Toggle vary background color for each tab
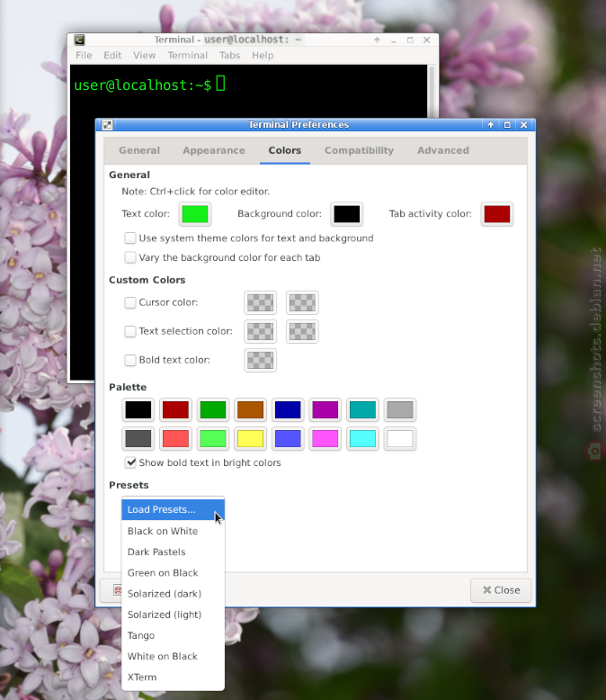606x700 pixels. 129,257
